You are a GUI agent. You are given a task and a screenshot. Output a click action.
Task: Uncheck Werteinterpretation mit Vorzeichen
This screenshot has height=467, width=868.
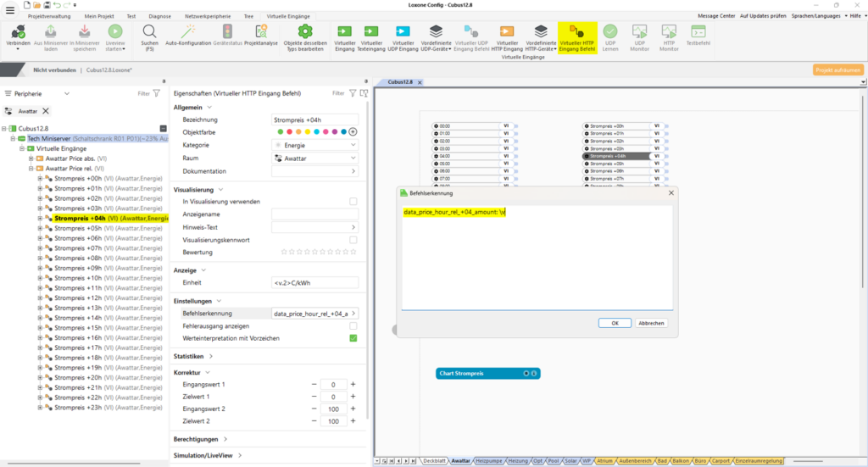point(353,338)
